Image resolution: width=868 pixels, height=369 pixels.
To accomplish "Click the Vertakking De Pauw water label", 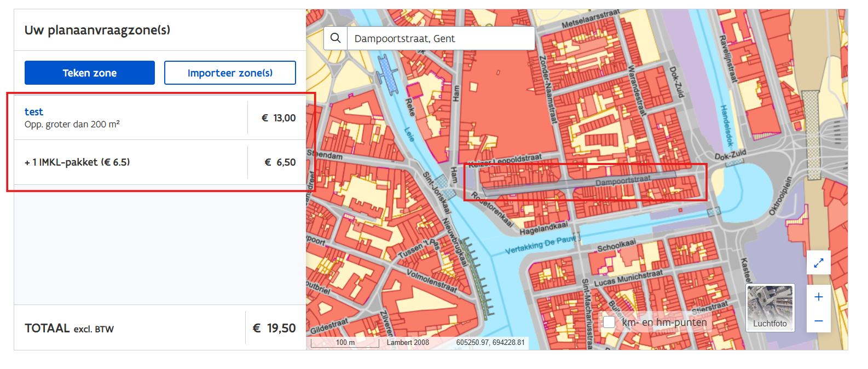I will [x=540, y=244].
